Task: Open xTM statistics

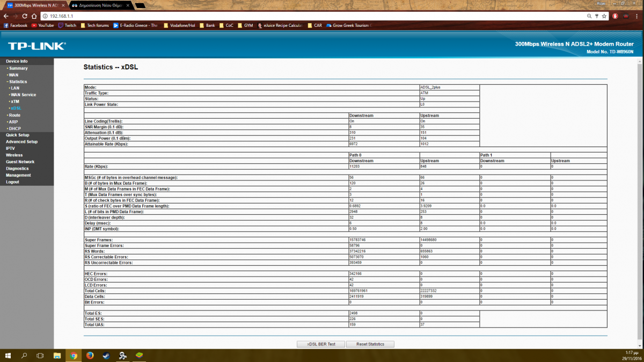Action: [x=15, y=102]
